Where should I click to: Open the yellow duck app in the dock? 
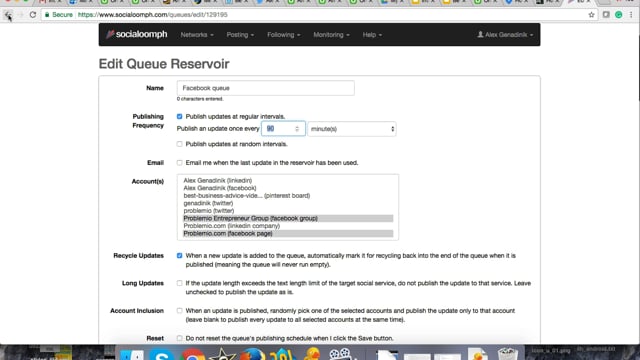click(x=313, y=353)
